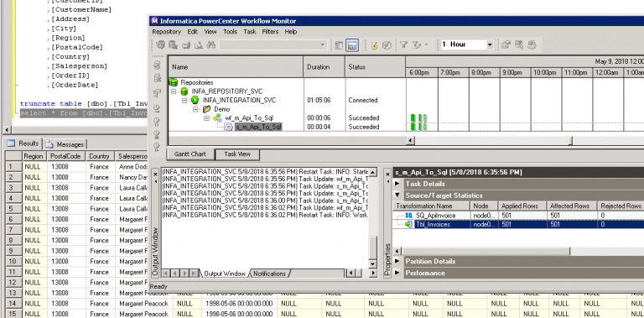Viewport: 644px width, 318px height.
Task: Click the s_m_Api_To_Sql session gear icon
Action: 229,128
